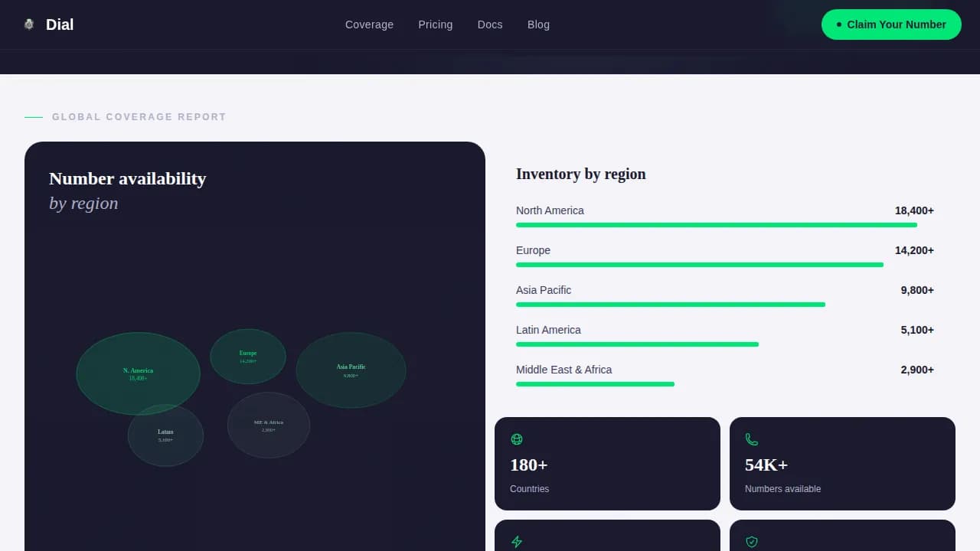Select the Asia Pacific bubble
Screen dimensions: 980x551
(351, 370)
